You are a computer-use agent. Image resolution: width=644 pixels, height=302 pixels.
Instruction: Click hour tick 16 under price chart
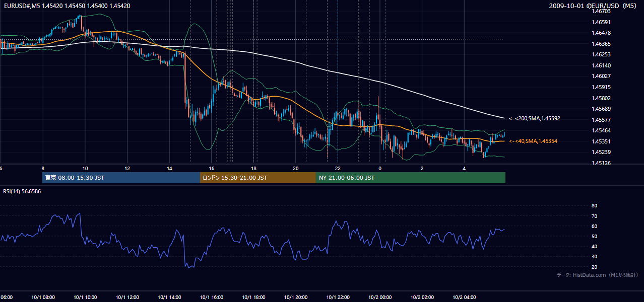[212, 168]
